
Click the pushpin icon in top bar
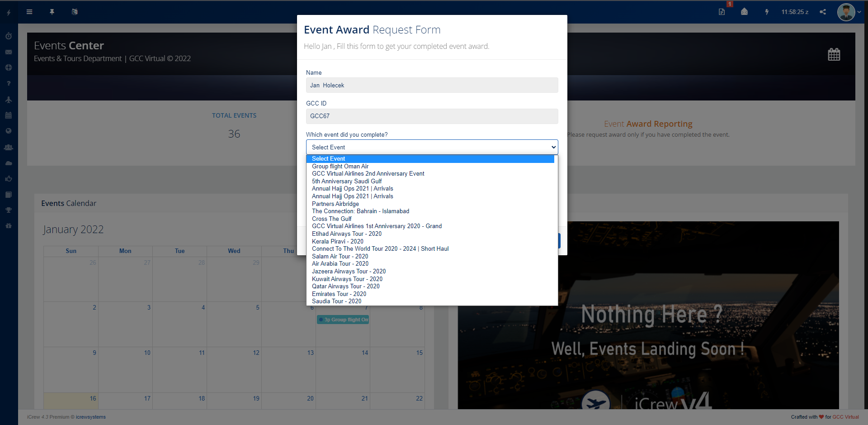52,12
